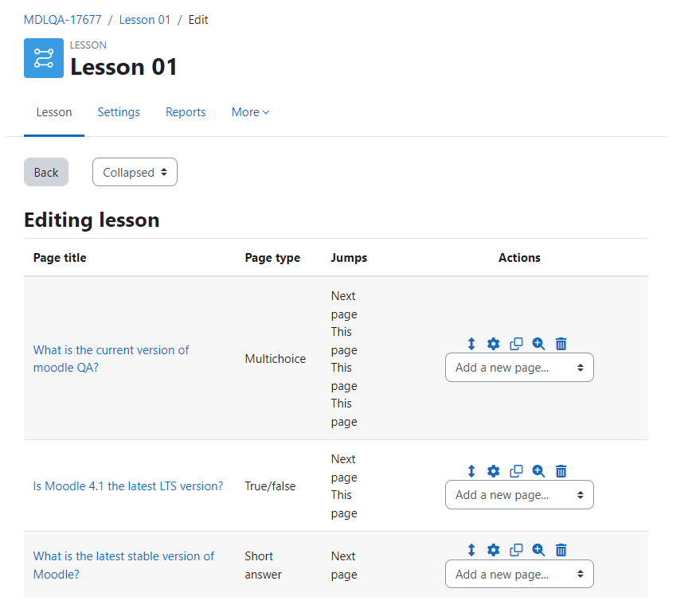Viewport: 692px width, 616px height.
Task: Click the 'Multichoice' page type cell
Action: point(276,358)
